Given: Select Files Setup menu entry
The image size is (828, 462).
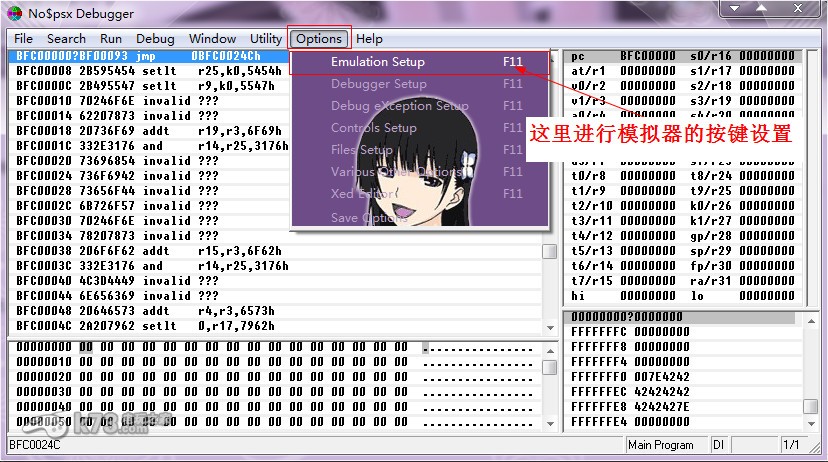Looking at the screenshot, I should click(362, 150).
